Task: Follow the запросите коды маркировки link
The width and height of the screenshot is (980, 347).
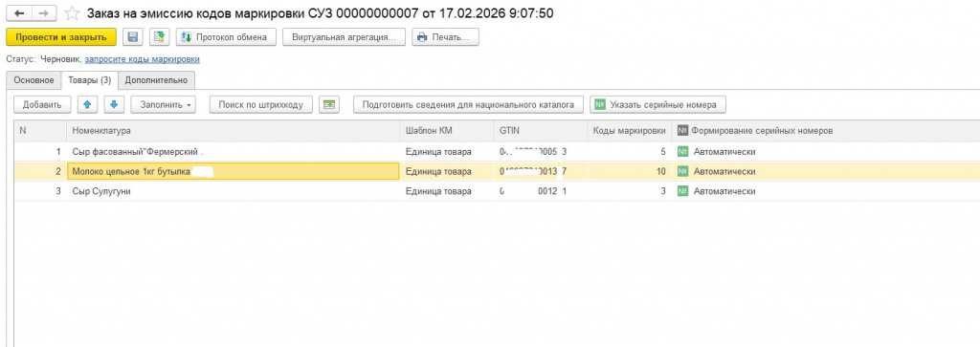Action: (143, 60)
